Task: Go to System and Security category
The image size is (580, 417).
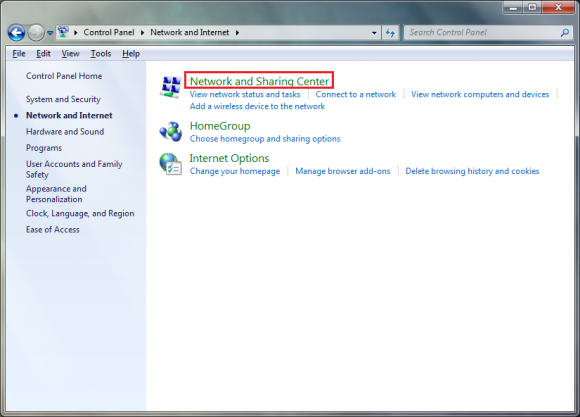Action: (x=63, y=99)
